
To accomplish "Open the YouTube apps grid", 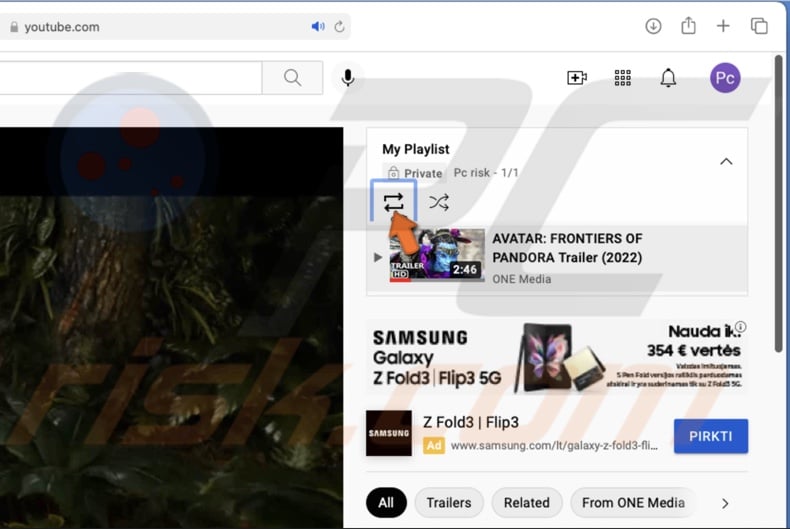I will point(622,78).
